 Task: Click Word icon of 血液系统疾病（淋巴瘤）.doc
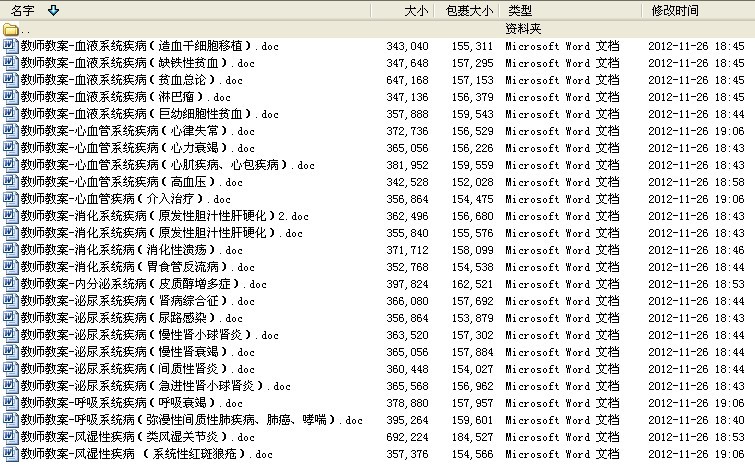11,97
